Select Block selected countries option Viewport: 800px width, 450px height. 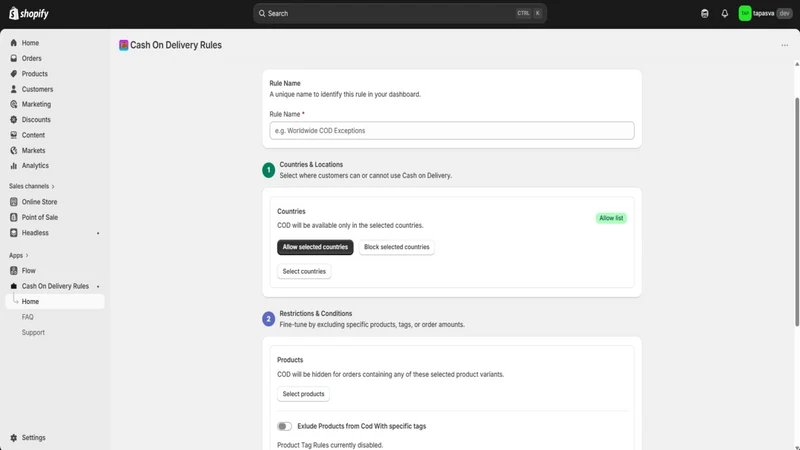point(396,247)
